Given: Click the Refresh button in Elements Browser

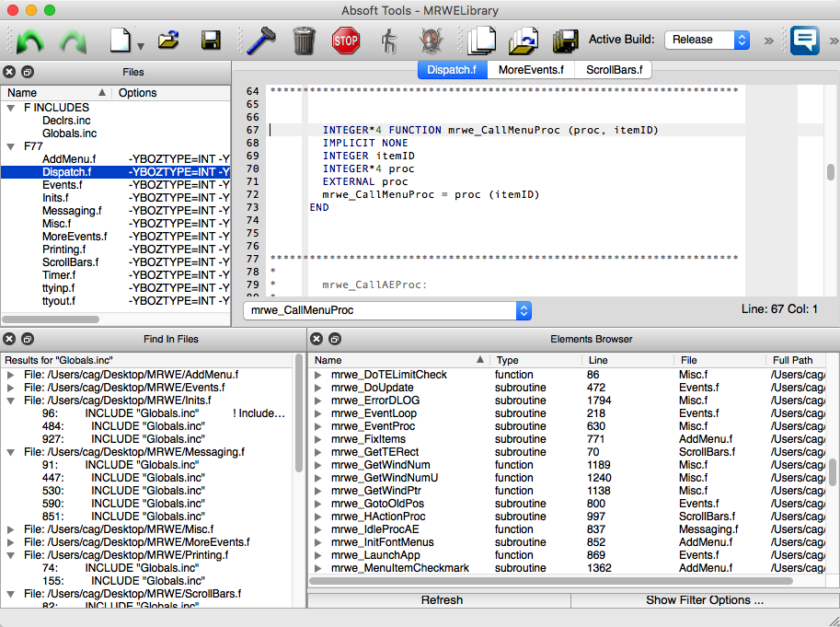Looking at the screenshot, I should (442, 599).
